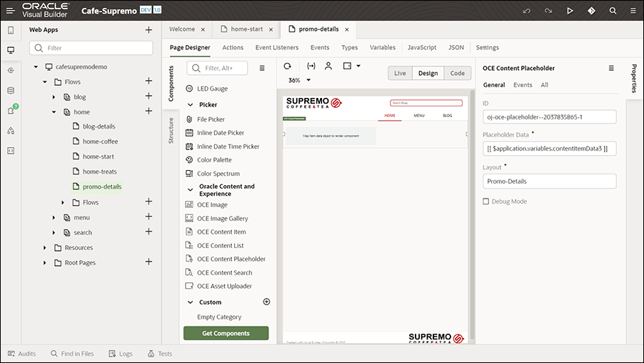The height and width of the screenshot is (363, 644).
Task: Click the Layout field Promo-Details
Action: coord(550,181)
